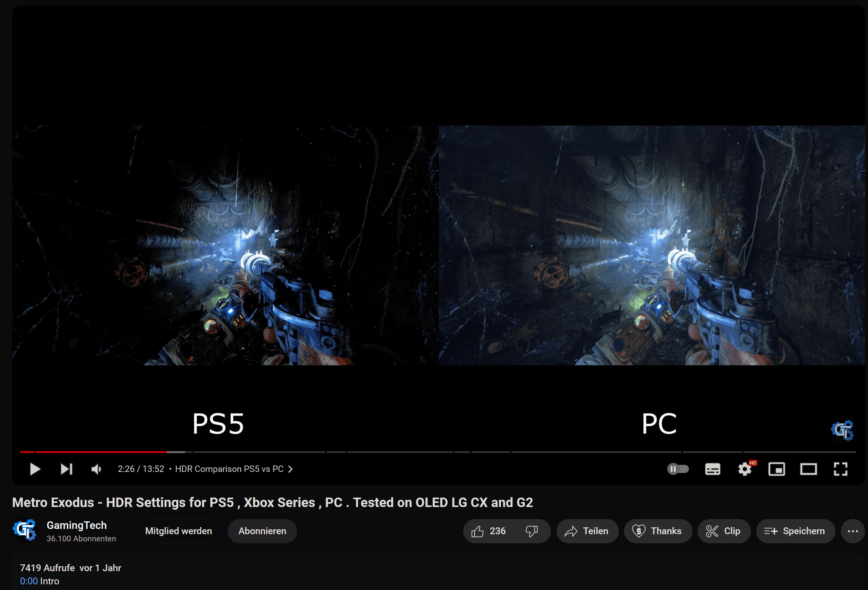Toggle the autoplay switch
The width and height of the screenshot is (868, 590).
678,469
